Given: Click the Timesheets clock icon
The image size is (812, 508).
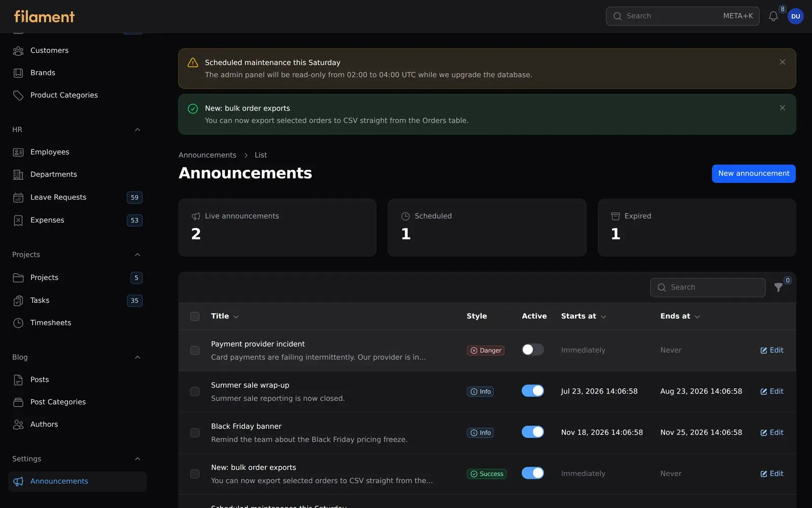Looking at the screenshot, I should (18, 323).
